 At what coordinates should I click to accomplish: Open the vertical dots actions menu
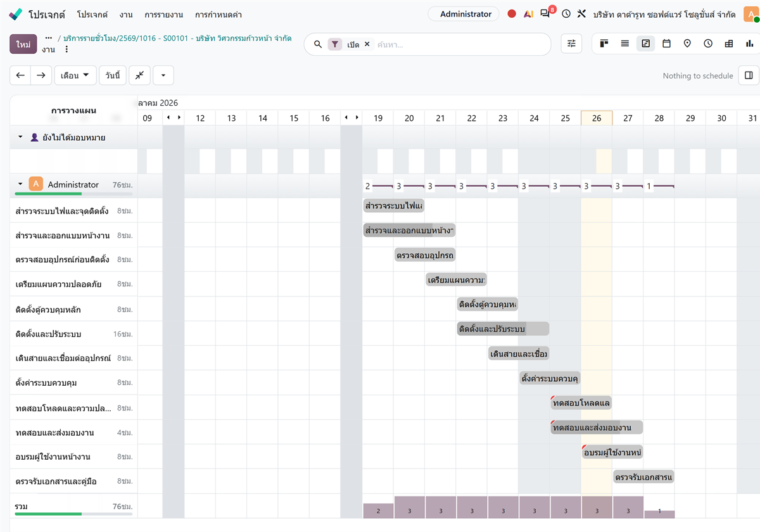tap(66, 49)
